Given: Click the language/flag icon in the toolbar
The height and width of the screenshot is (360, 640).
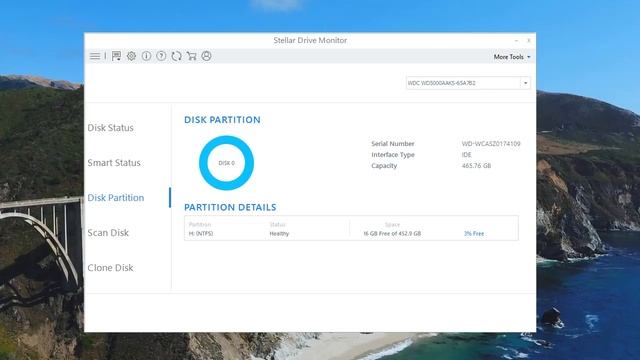Looking at the screenshot, I should [x=116, y=56].
